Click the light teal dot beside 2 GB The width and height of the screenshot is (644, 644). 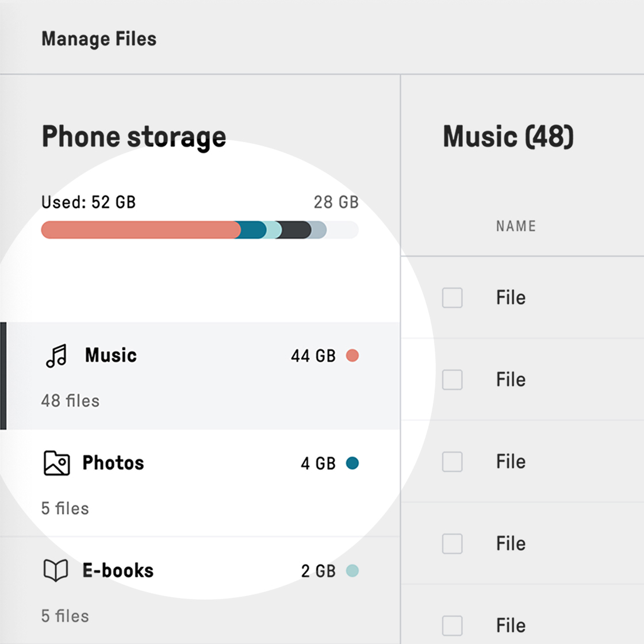click(x=352, y=570)
